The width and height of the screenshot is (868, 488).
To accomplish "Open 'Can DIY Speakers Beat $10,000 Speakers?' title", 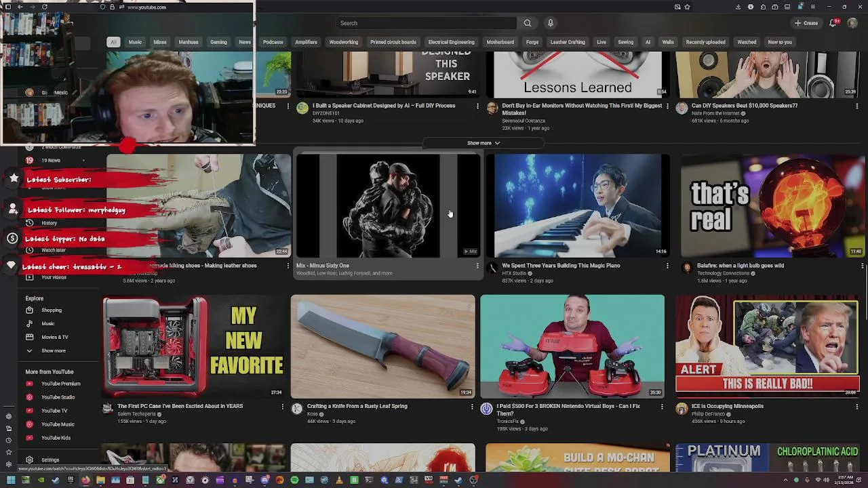I will click(x=745, y=106).
